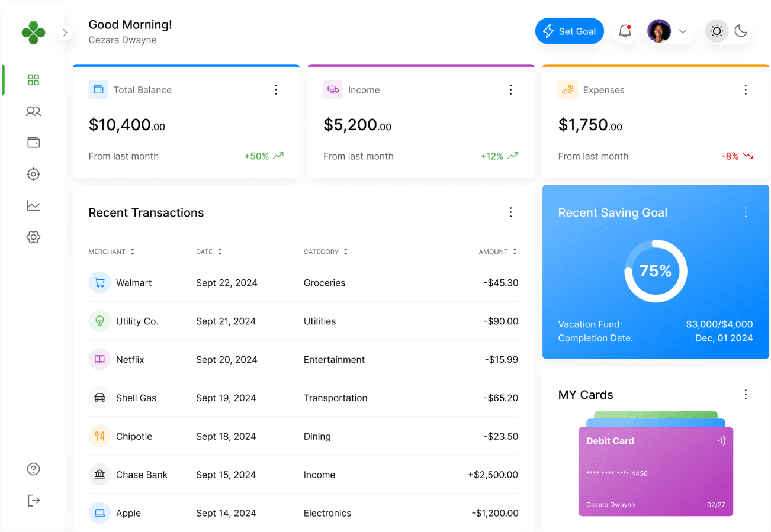Switch to dark mode moon toggle
The image size is (771, 532).
click(741, 31)
